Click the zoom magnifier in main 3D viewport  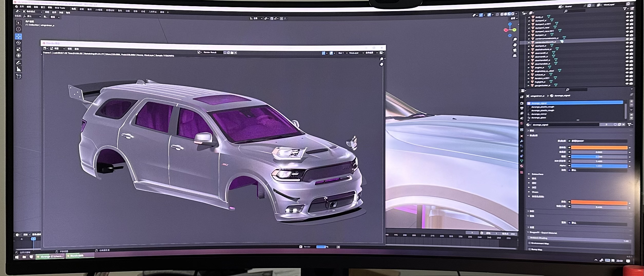point(515,40)
